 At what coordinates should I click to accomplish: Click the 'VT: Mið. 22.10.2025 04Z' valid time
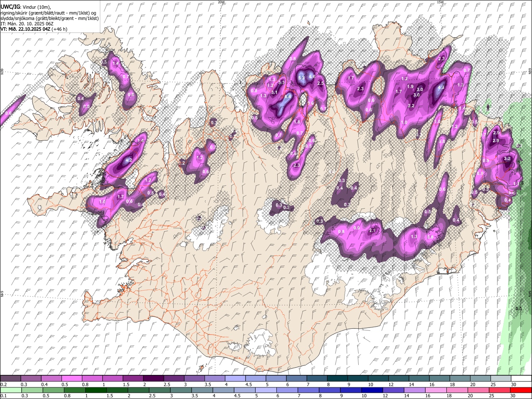coord(25,29)
